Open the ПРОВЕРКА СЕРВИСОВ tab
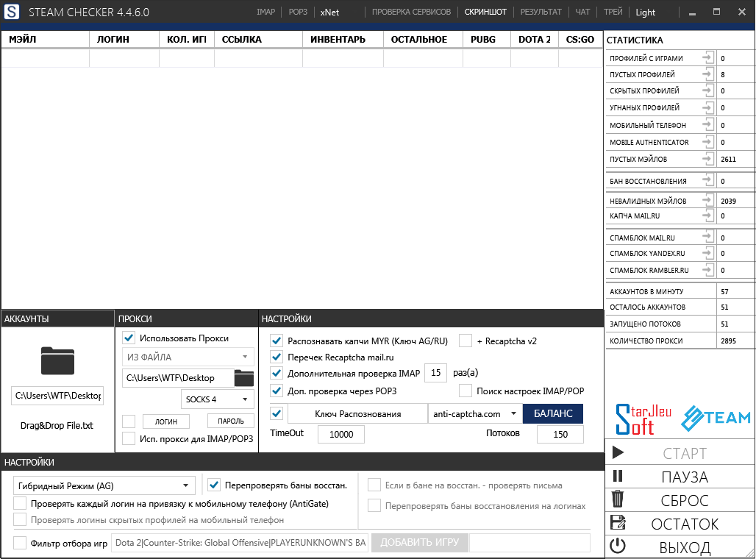 411,12
